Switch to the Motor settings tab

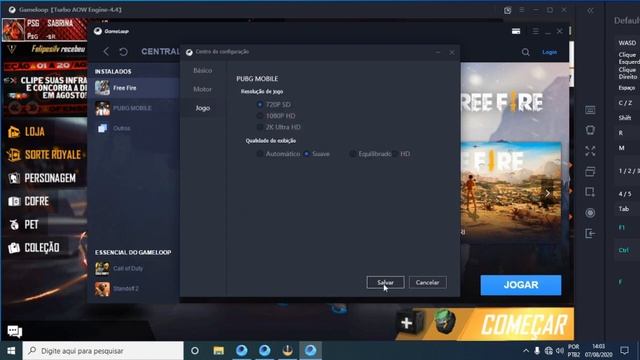click(203, 89)
